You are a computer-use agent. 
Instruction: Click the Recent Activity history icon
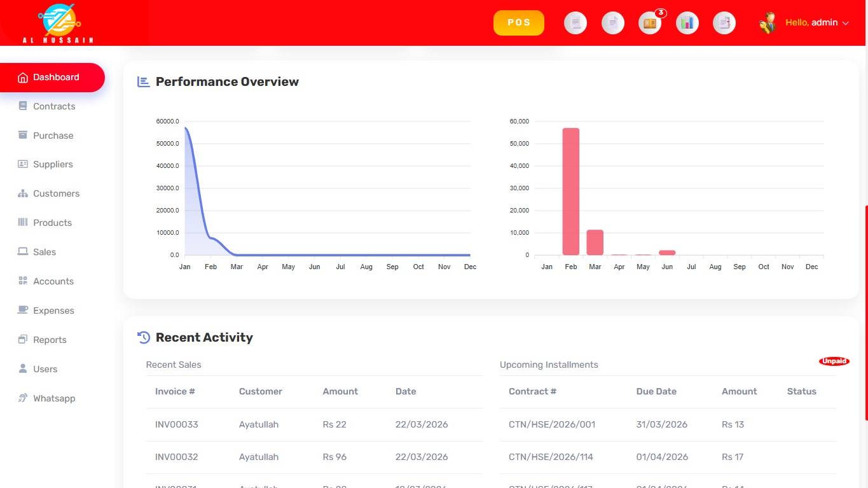point(144,338)
